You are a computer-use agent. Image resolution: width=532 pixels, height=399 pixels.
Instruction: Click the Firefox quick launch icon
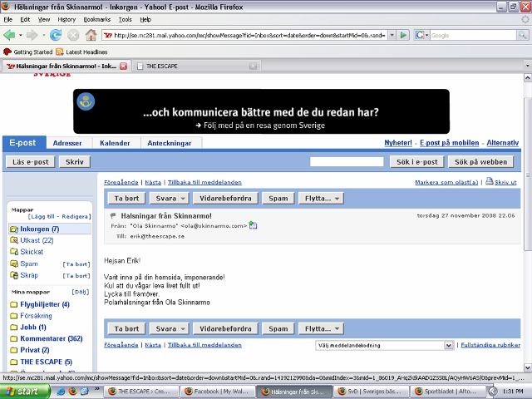point(72,392)
